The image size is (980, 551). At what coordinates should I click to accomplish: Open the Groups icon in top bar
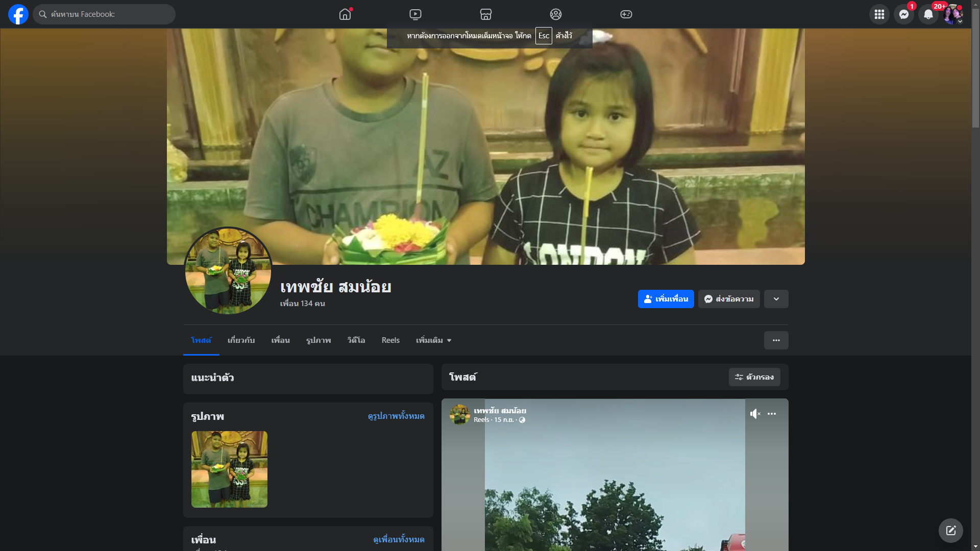555,14
